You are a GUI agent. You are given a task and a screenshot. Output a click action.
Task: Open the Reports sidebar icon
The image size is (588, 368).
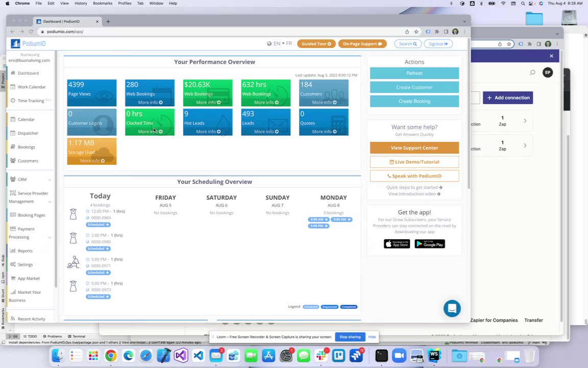pos(13,250)
